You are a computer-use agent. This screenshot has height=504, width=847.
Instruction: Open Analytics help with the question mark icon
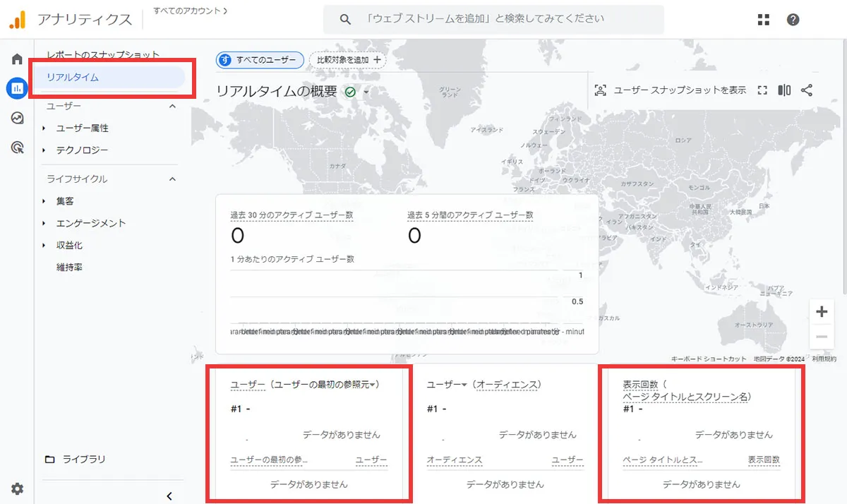tap(793, 20)
